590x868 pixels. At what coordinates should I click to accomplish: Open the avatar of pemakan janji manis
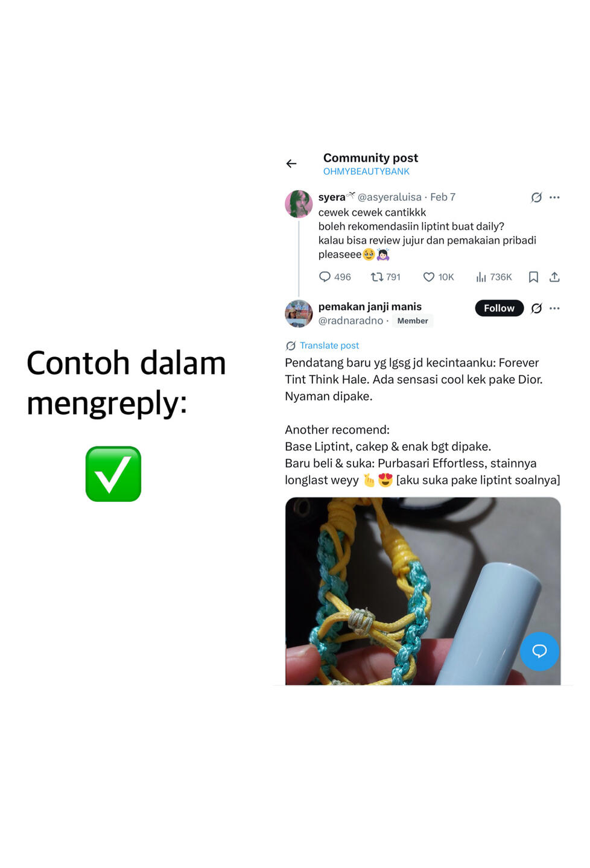coord(299,314)
